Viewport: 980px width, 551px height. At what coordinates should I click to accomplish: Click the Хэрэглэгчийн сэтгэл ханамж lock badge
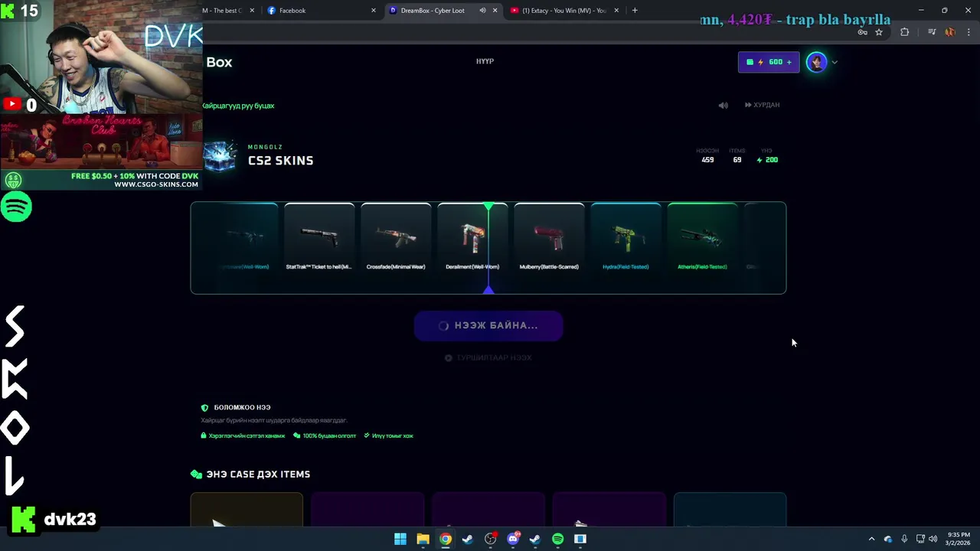243,435
